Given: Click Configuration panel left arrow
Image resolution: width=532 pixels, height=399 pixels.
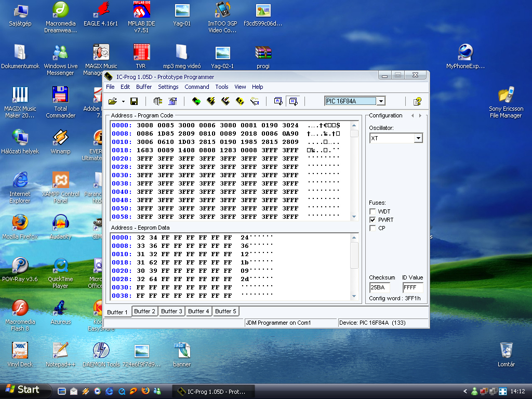Looking at the screenshot, I should tap(413, 116).
